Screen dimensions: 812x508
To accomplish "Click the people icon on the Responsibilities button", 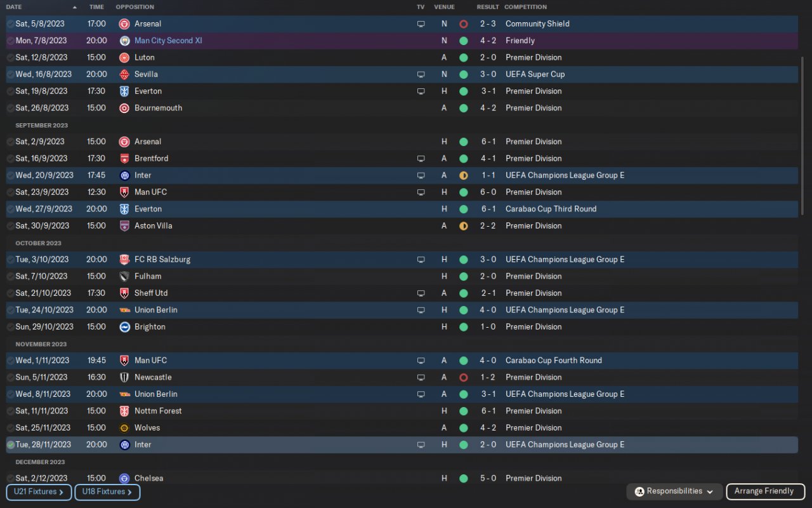I will coord(639,491).
